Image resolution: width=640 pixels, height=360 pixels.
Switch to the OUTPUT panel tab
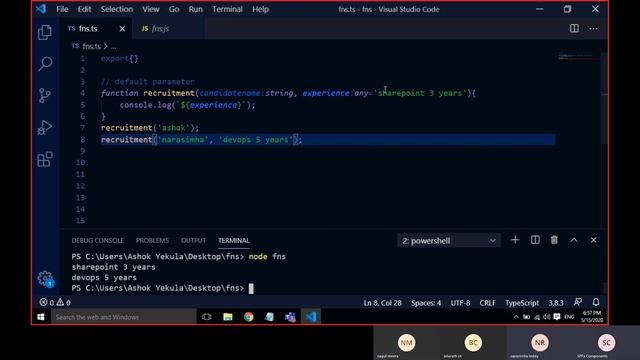[x=193, y=240]
